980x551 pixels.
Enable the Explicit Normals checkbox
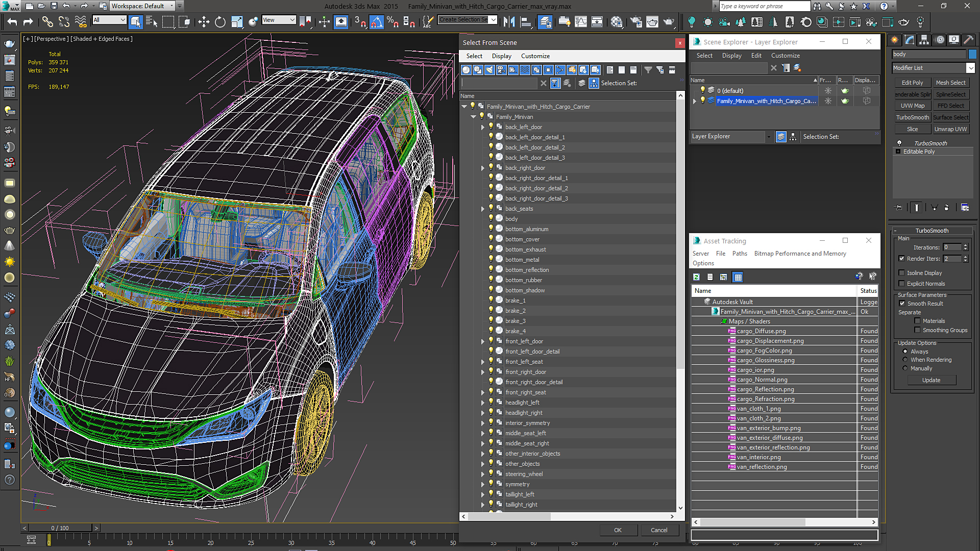point(901,284)
